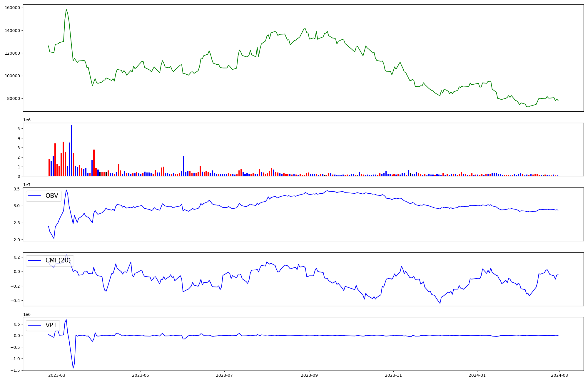The image size is (588, 382).
Task: Click the 1e7 exponent above OBV chart
Action: click(x=27, y=185)
